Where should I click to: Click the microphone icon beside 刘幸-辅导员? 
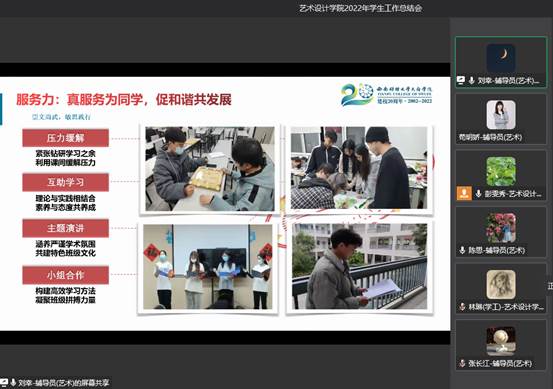pos(472,80)
